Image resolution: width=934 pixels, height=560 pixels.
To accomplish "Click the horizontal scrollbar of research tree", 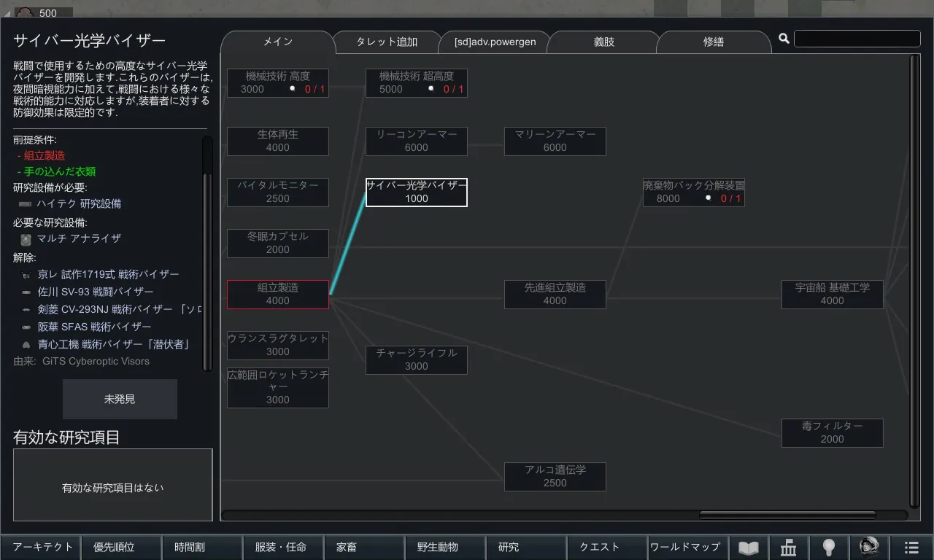I will [x=803, y=515].
